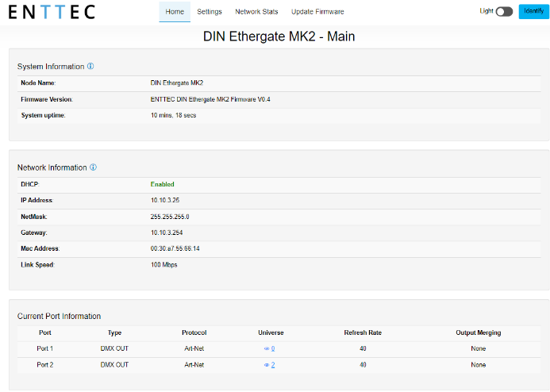Screen dimensions: 550x392
Task: Click the Mac Address value 00:30:a7:55:66:14
Action: [x=175, y=248]
